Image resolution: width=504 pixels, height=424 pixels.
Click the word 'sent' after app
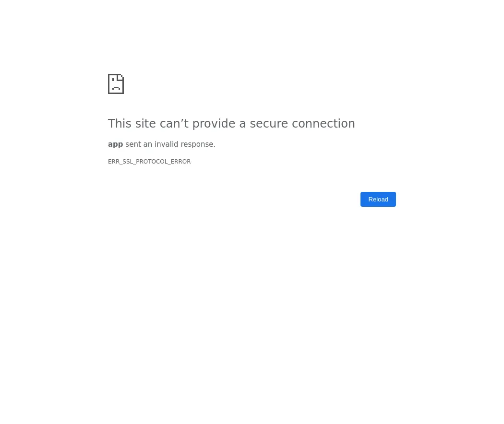[133, 144]
